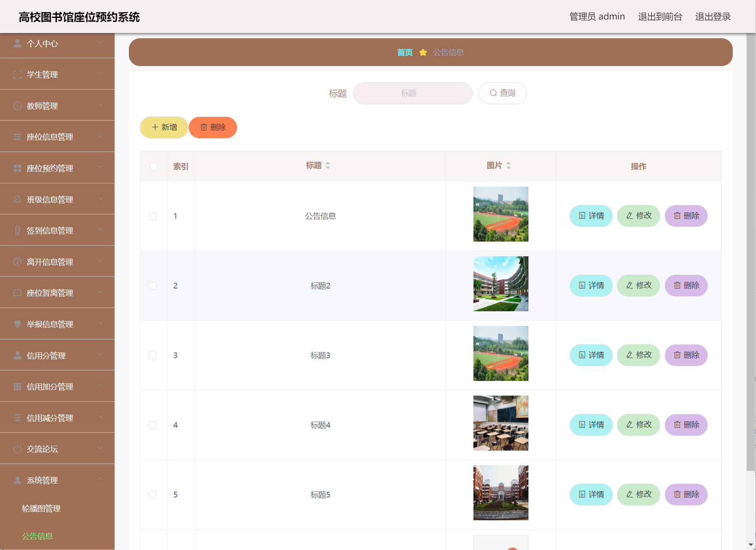756x550 pixels.
Task: Click the orange 删除 batch button
Action: [213, 128]
